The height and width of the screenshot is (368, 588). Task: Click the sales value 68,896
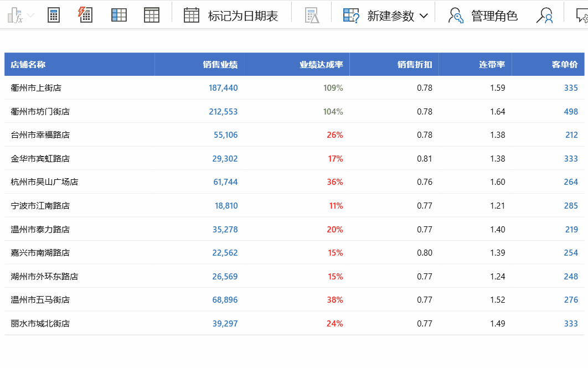[225, 300]
